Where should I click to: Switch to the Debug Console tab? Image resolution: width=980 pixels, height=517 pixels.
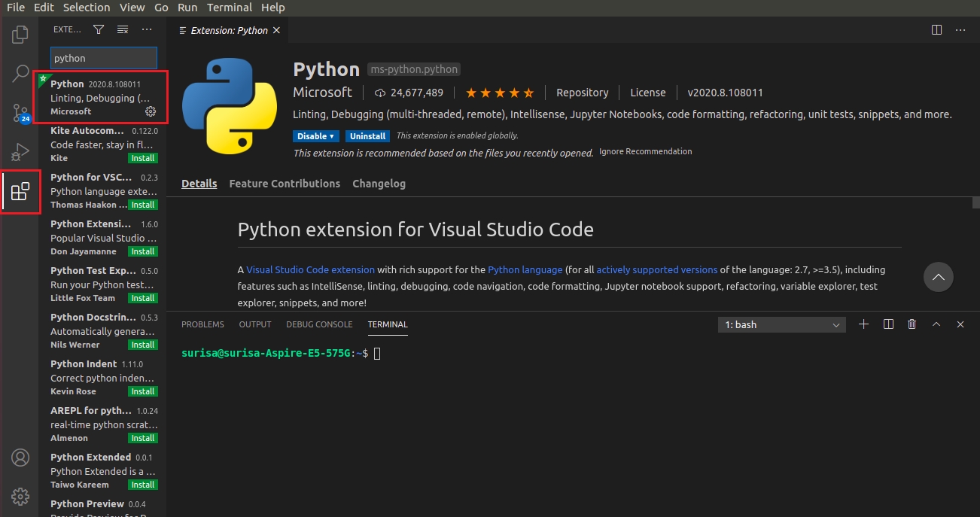coord(319,324)
